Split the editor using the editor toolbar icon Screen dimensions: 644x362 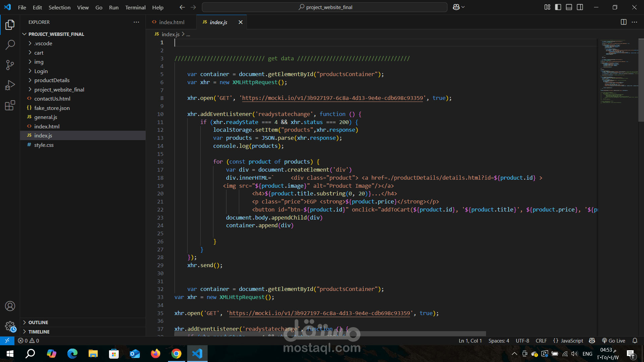[x=624, y=22]
